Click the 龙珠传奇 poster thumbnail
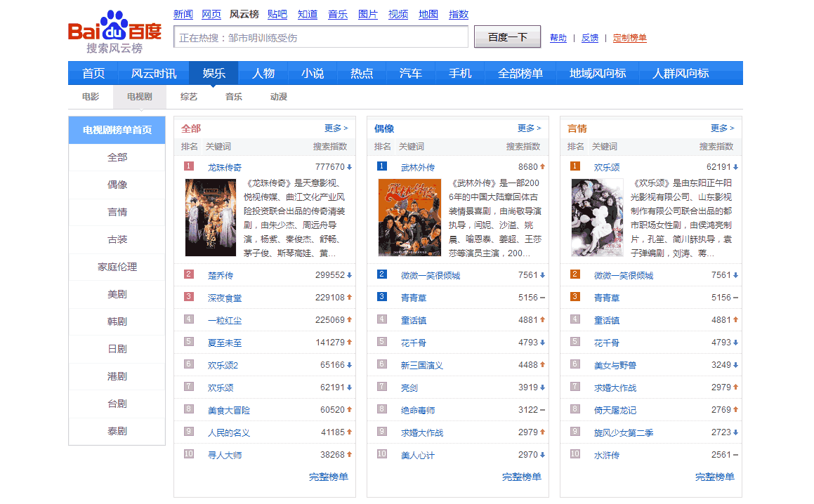Screen dimensions: 814x504 (x=211, y=217)
